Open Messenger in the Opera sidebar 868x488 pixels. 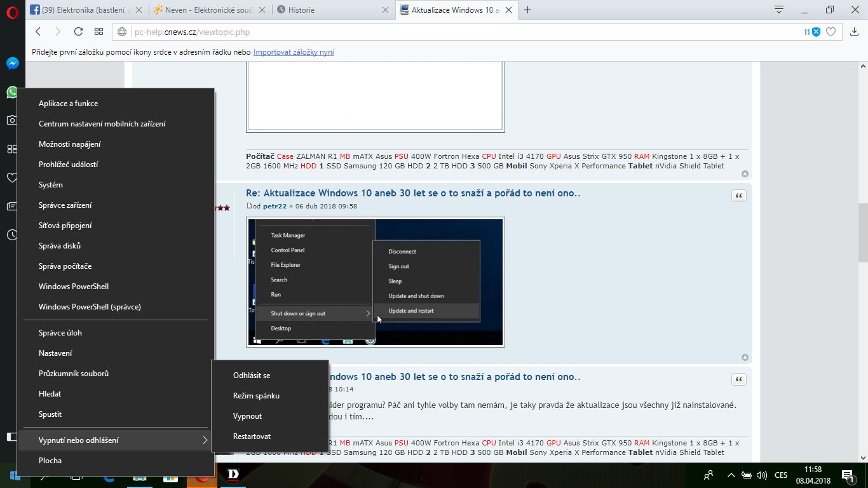[x=12, y=64]
